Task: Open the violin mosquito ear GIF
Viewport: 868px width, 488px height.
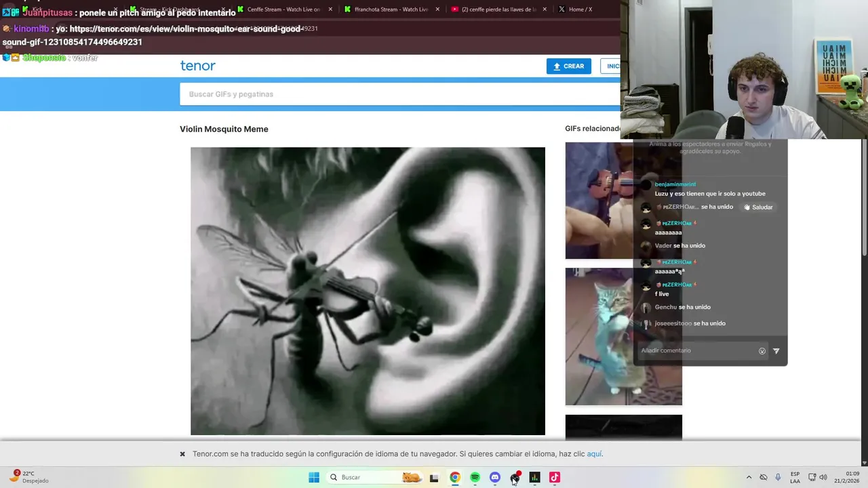Action: [368, 291]
